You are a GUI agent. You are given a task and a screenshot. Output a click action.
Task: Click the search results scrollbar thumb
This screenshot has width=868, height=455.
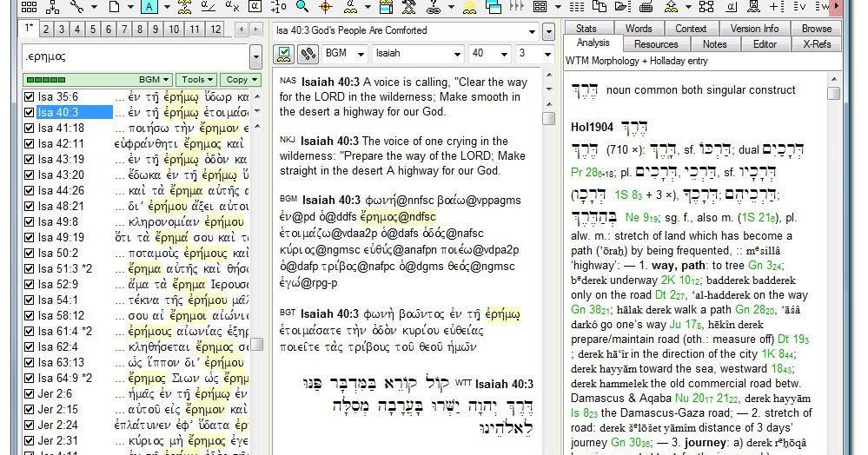[x=257, y=344]
